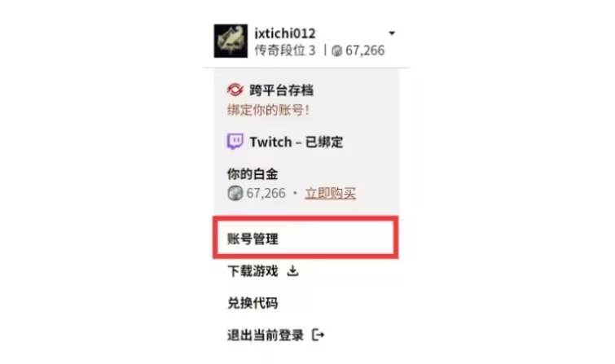Screen dimensions: 615x364
Task: Click the logout door icon
Action: pos(318,335)
